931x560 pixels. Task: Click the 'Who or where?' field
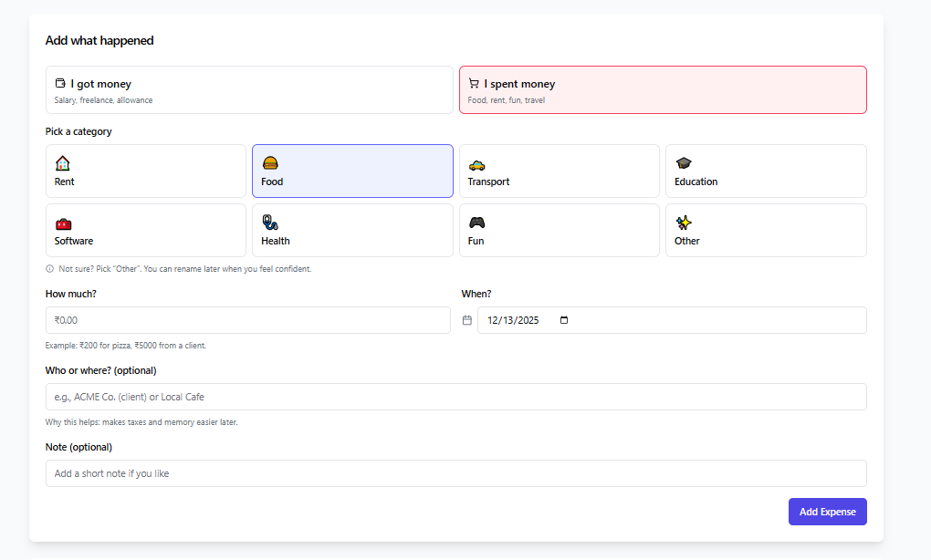pyautogui.click(x=456, y=397)
